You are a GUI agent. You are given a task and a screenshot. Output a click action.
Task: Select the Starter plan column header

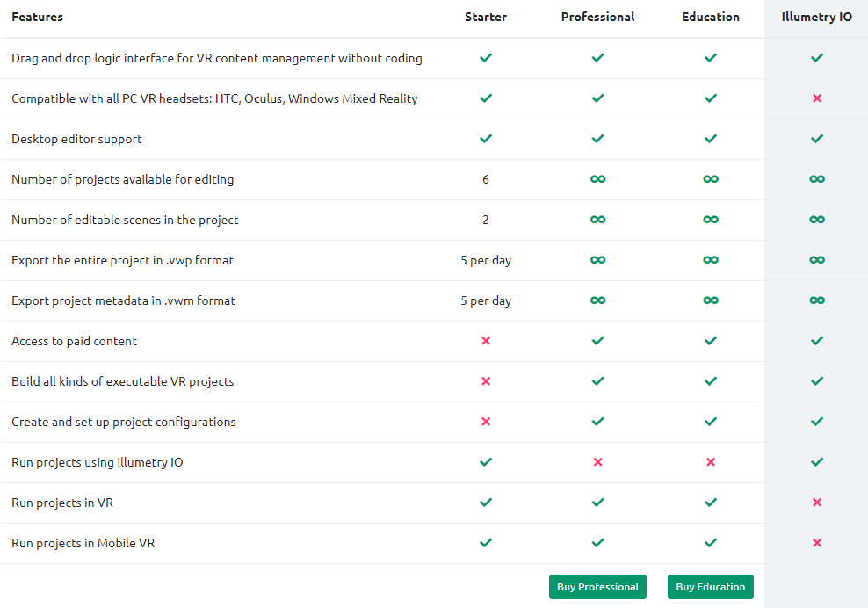(x=486, y=18)
